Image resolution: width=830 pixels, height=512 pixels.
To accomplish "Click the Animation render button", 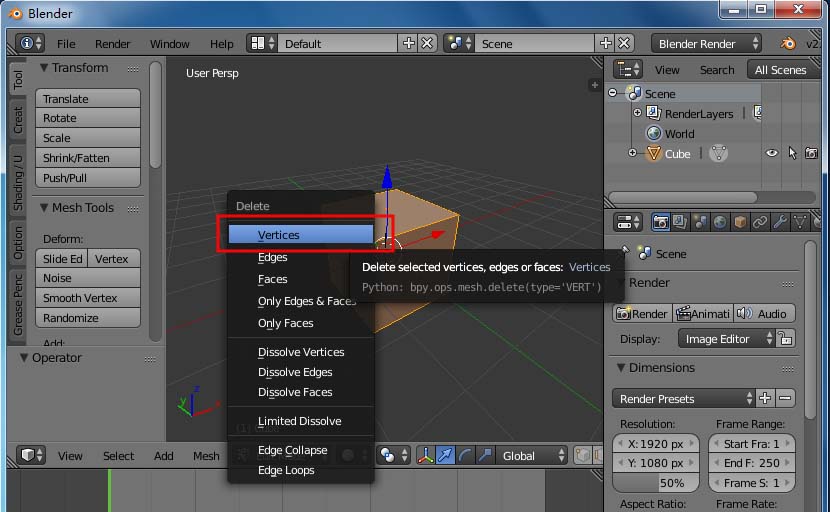I will coord(703,313).
